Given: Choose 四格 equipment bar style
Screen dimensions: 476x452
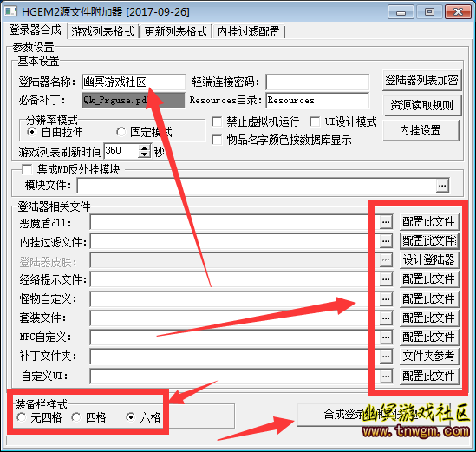Looking at the screenshot, I should pyautogui.click(x=76, y=417).
